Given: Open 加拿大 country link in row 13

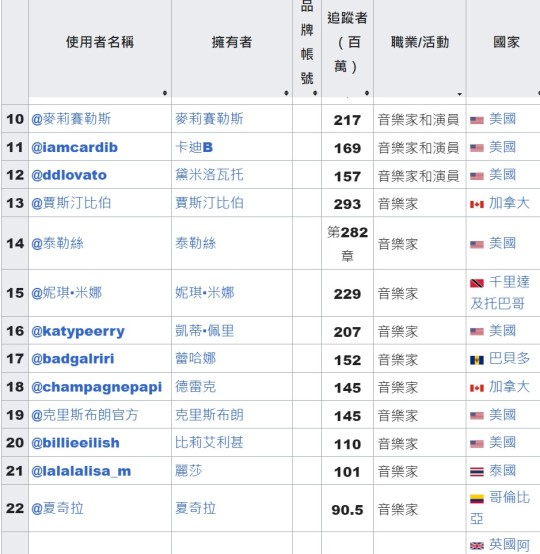Looking at the screenshot, I should (x=509, y=203).
